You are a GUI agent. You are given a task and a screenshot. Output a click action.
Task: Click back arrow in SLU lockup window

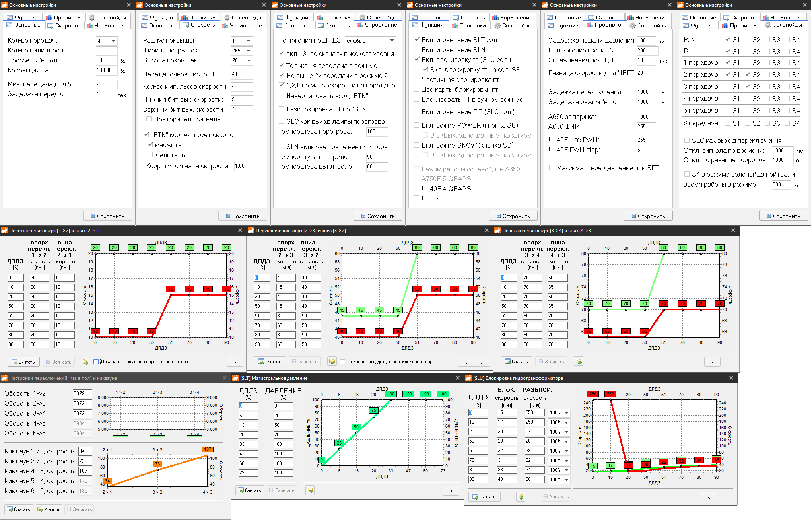(709, 497)
